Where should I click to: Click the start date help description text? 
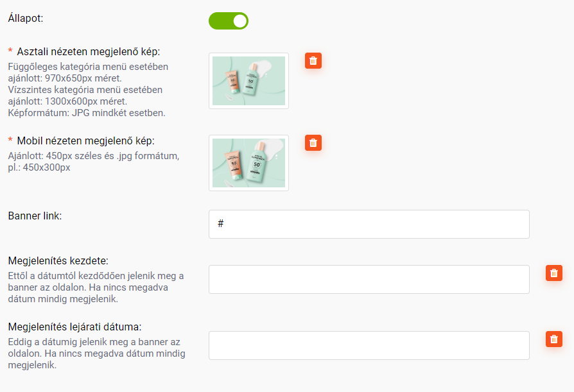click(x=96, y=287)
